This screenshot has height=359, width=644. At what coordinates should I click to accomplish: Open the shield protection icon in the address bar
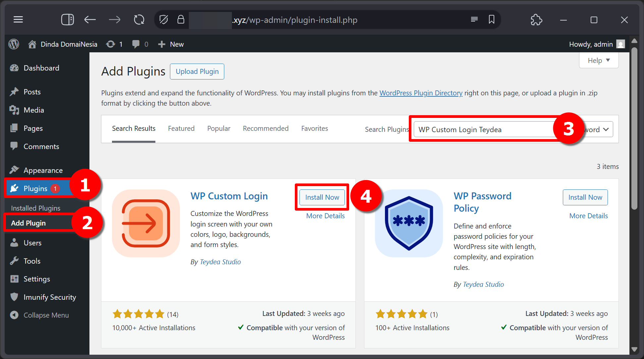[164, 20]
